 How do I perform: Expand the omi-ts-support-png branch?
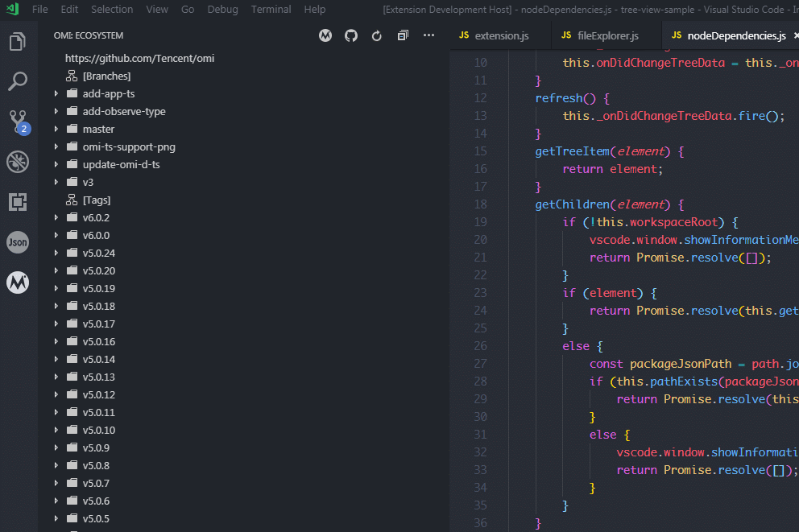pyautogui.click(x=56, y=146)
